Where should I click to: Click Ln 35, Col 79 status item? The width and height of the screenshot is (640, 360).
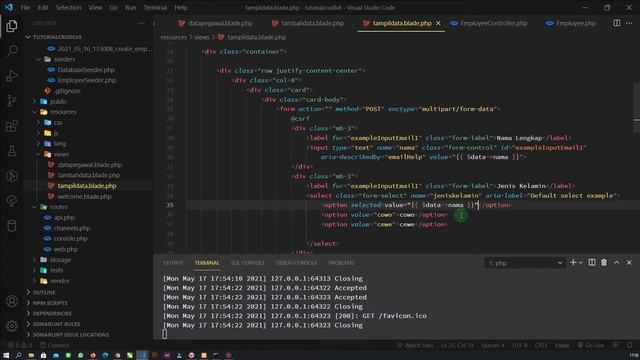click(457, 345)
